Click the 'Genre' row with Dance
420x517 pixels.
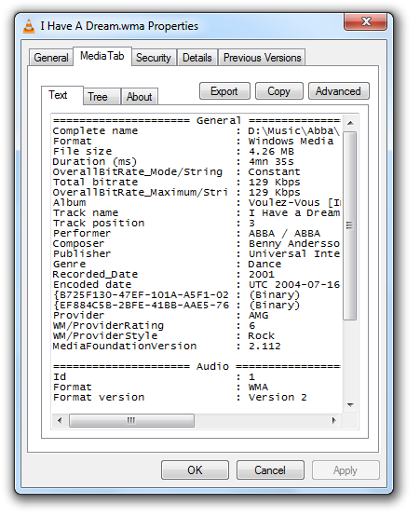pyautogui.click(x=167, y=265)
